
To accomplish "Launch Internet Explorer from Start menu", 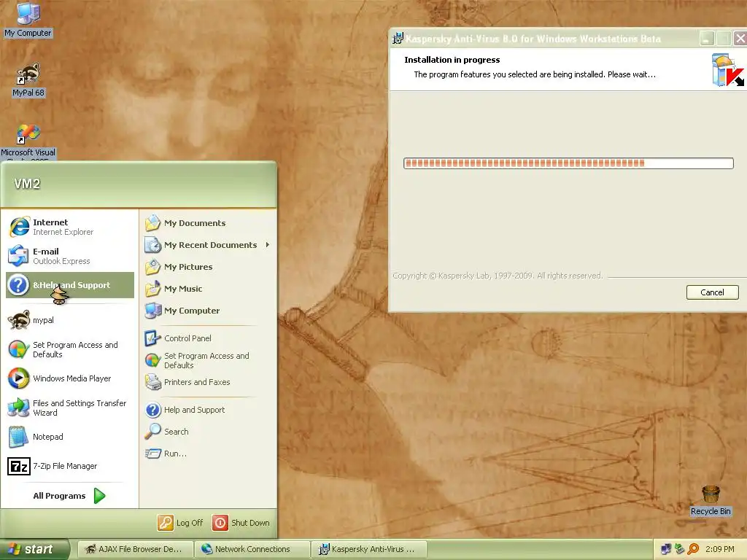I will click(70, 227).
